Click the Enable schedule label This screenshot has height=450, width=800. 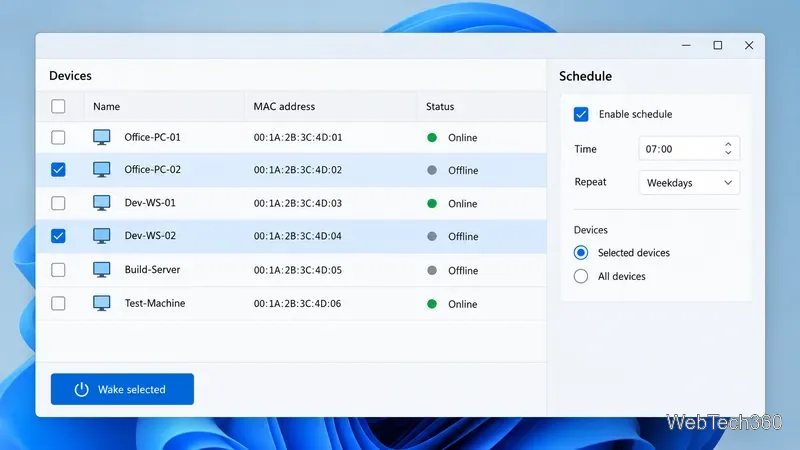point(635,114)
